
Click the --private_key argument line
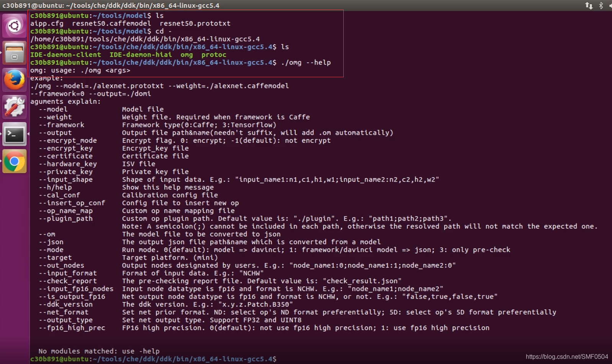tap(114, 172)
